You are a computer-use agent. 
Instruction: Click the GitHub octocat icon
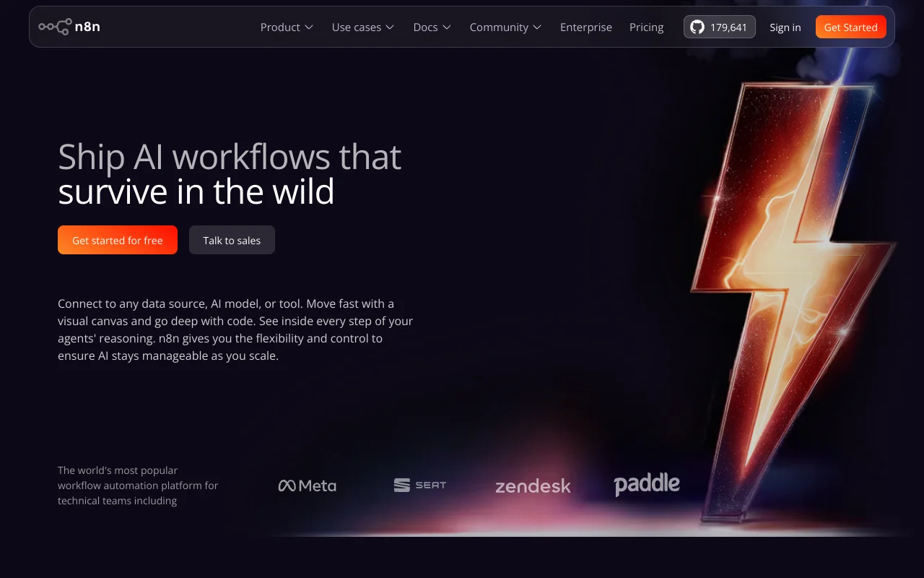(x=697, y=27)
